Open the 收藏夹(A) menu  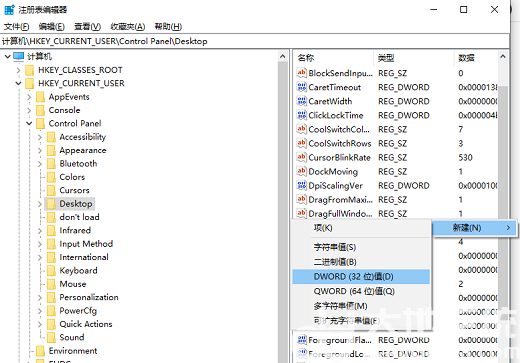128,26
